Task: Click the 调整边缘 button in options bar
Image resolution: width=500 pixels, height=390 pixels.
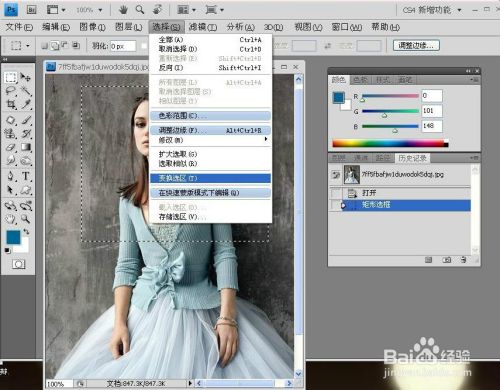Action: pyautogui.click(x=416, y=45)
